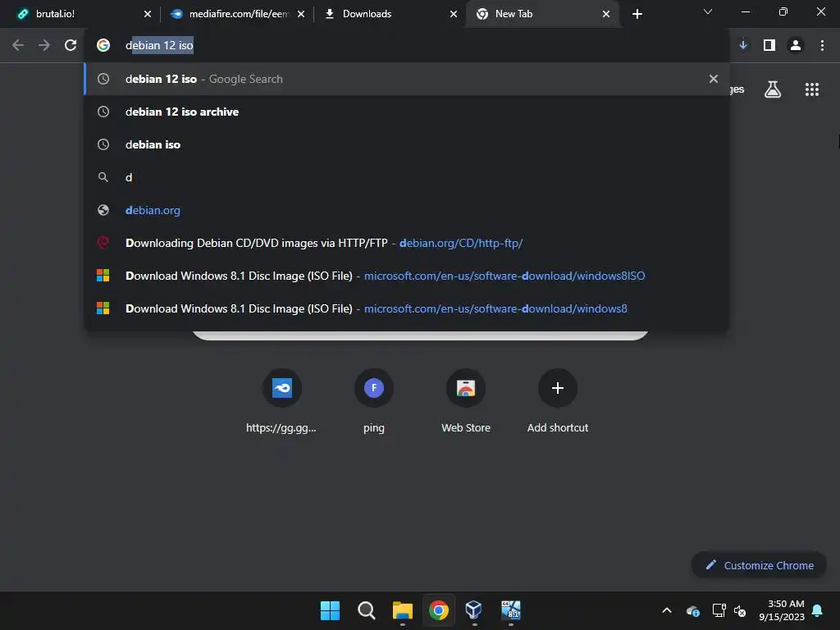Click the muted volume tray icon
The height and width of the screenshot is (630, 840).
click(x=740, y=610)
